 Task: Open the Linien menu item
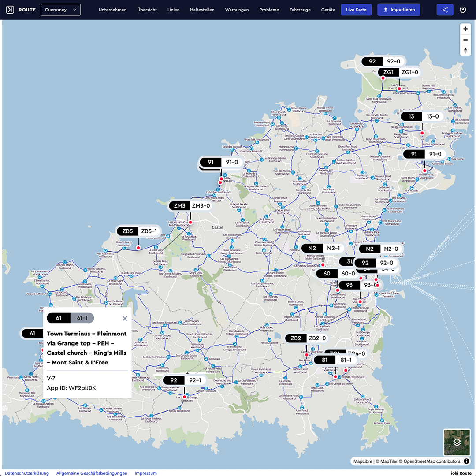pyautogui.click(x=173, y=10)
